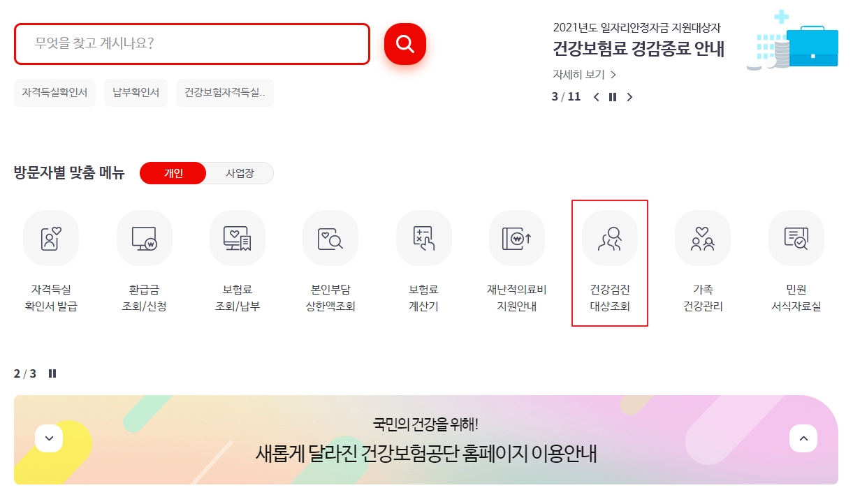Open 건강검진 대상조회 icon
Screen dimensions: 853x504
point(610,238)
